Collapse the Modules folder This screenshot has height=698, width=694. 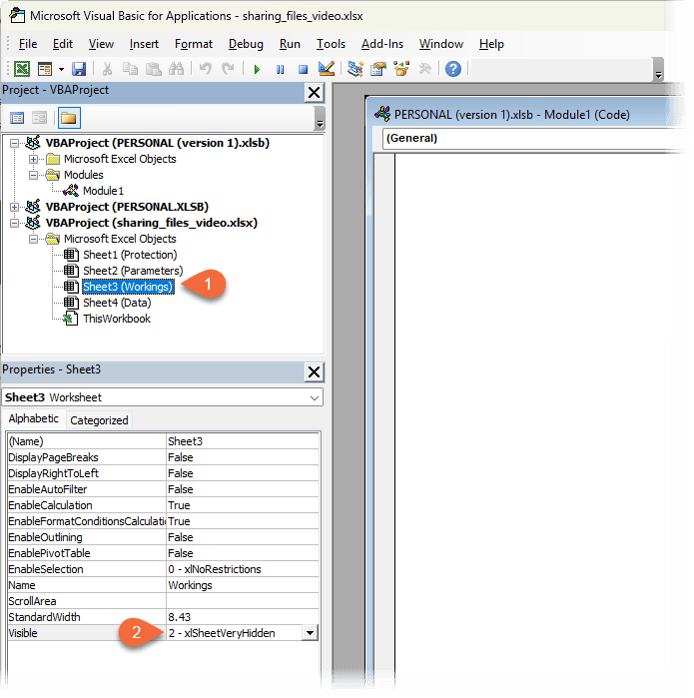tap(33, 175)
